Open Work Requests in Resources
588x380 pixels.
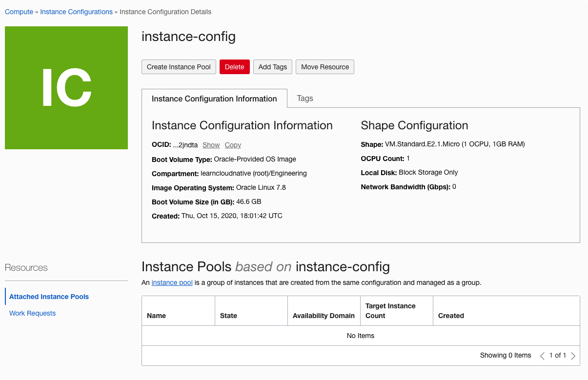32,313
